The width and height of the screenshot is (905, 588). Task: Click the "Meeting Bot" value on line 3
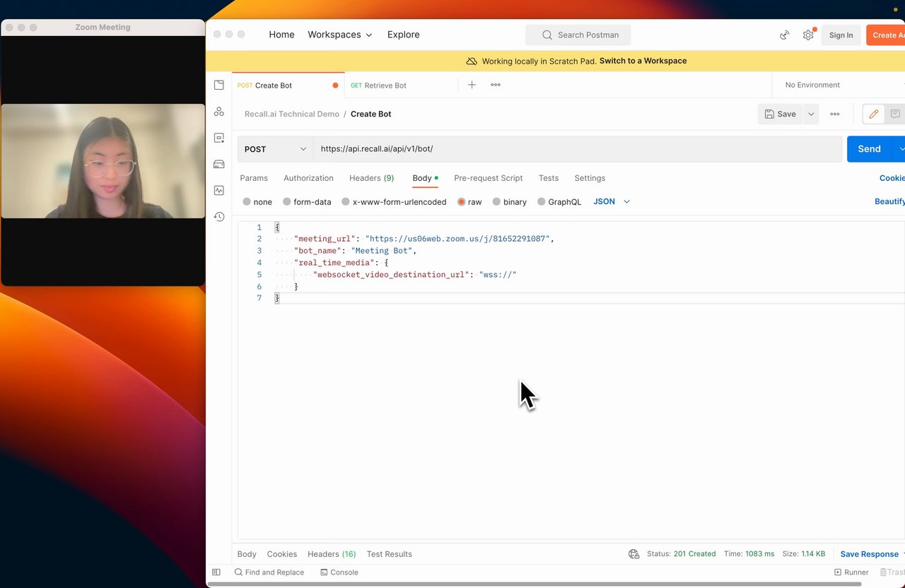(382, 251)
